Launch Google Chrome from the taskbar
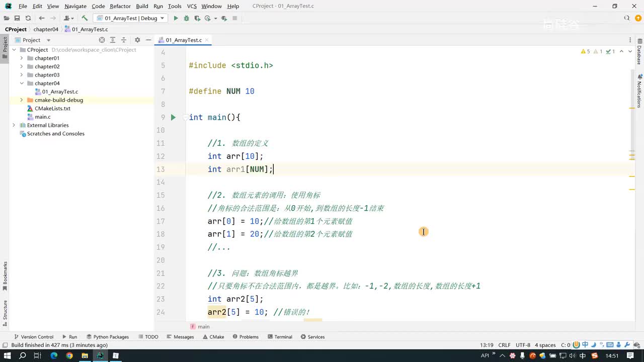 click(69, 355)
